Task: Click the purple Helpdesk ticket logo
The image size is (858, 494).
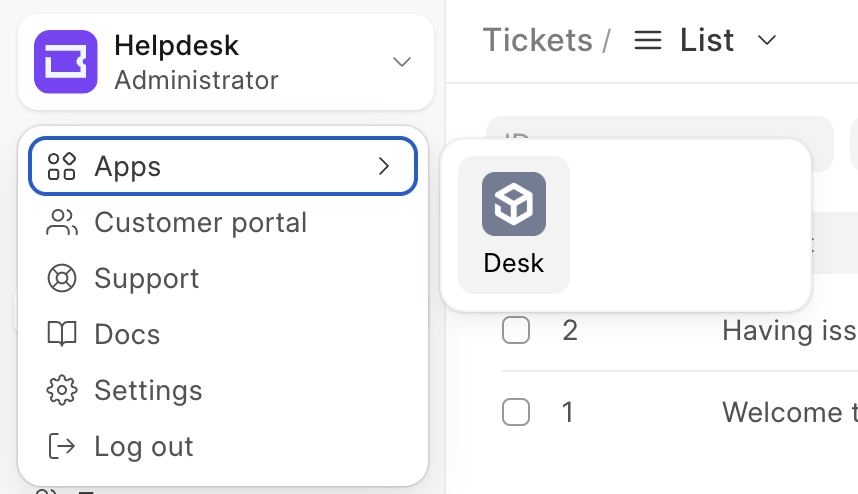Action: click(66, 62)
